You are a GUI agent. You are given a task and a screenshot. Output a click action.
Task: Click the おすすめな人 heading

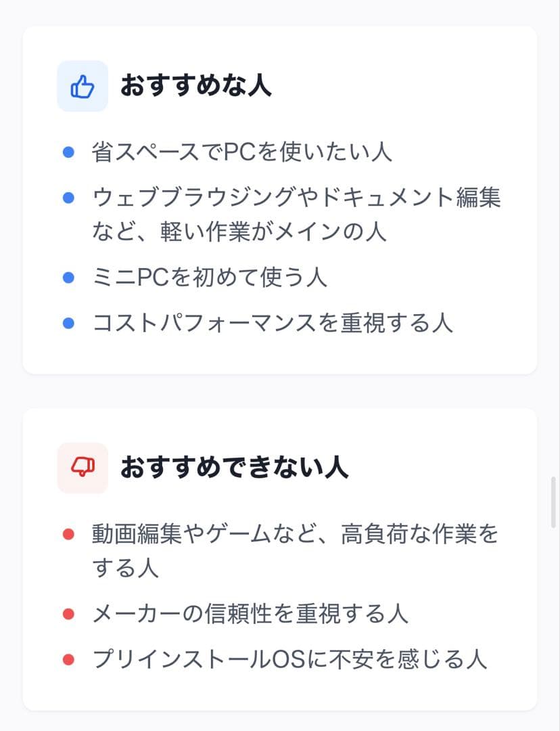(195, 86)
